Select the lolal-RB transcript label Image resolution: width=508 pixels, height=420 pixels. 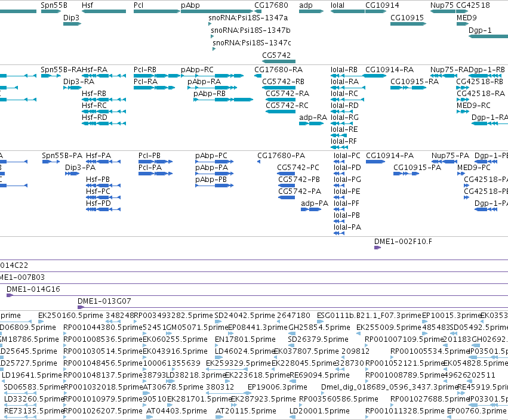(344, 70)
